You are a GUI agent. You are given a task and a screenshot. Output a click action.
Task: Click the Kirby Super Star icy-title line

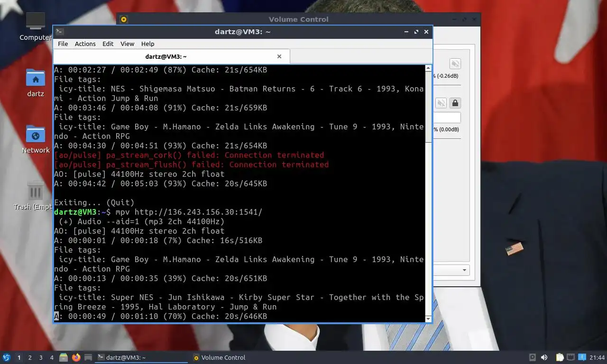pos(239,302)
